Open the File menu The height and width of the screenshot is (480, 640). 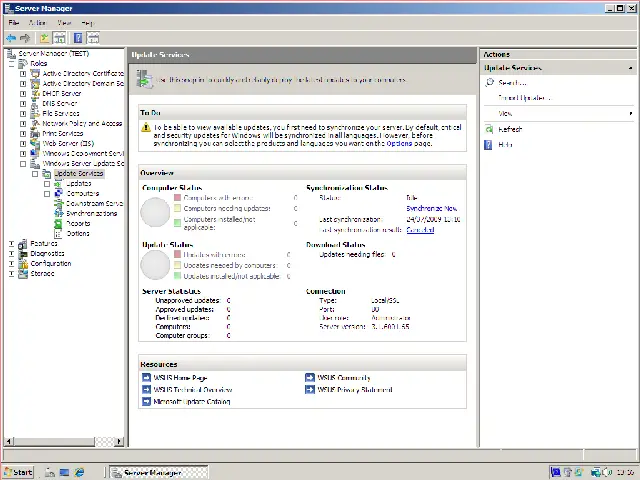pyautogui.click(x=13, y=22)
